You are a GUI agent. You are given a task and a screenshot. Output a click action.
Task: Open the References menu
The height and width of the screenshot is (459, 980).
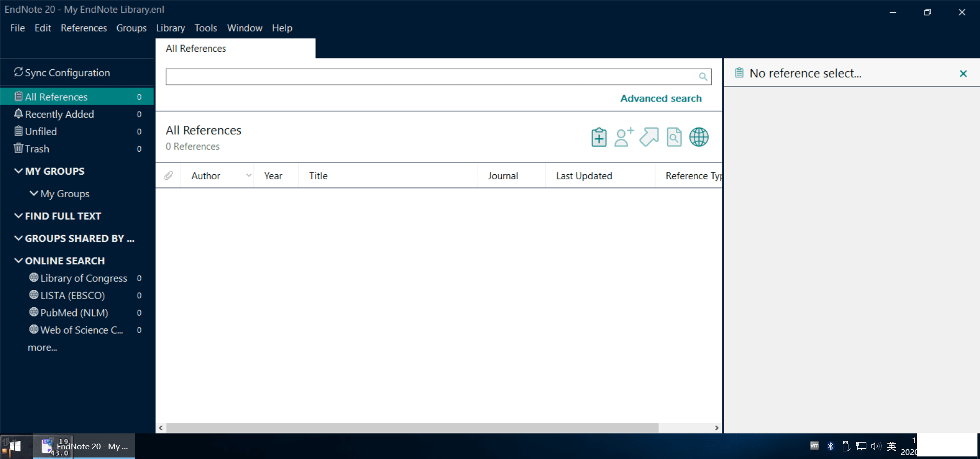tap(83, 28)
